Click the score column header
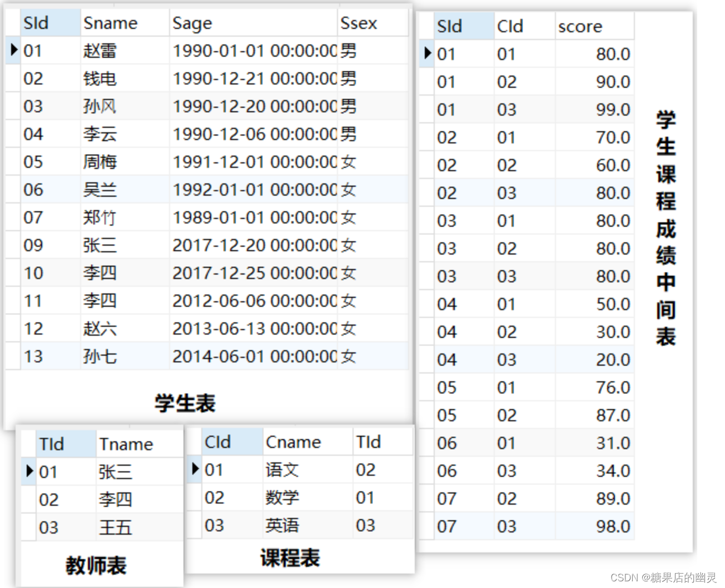Viewport: 725px width, 588px height. coord(594,26)
